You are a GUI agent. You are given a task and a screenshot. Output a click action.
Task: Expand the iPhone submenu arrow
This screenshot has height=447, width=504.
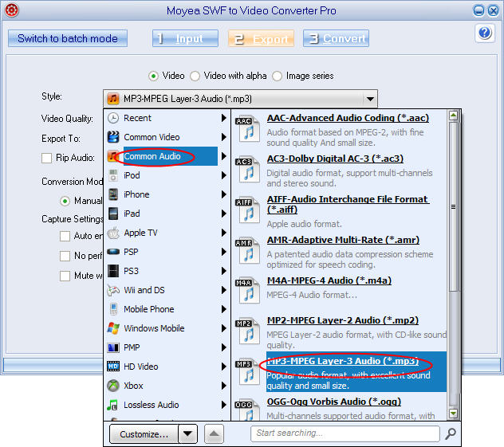pyautogui.click(x=224, y=194)
